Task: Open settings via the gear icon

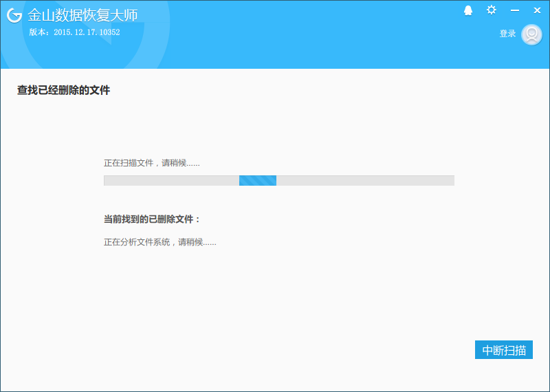Action: [492, 10]
